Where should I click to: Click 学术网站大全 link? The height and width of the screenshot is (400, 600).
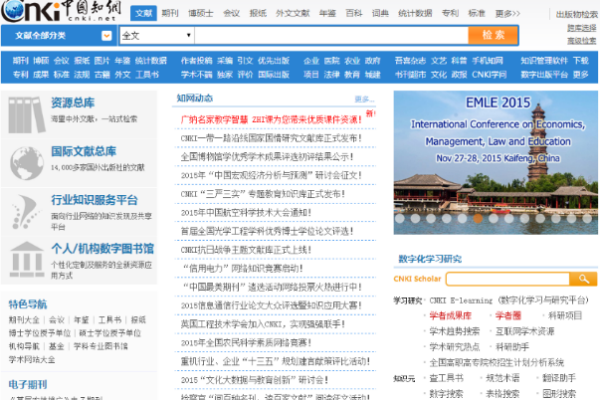click(x=32, y=359)
